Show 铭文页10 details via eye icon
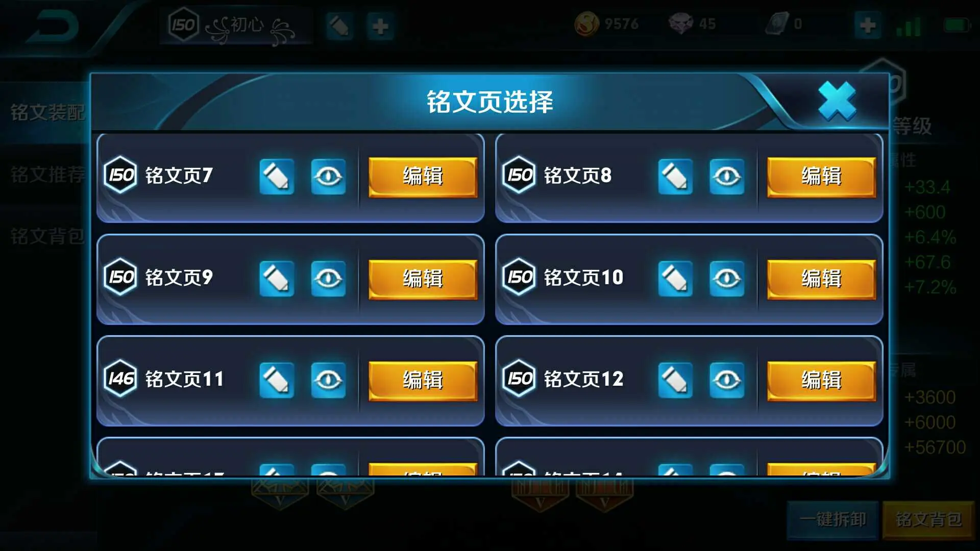This screenshot has width=980, height=551. [x=727, y=279]
